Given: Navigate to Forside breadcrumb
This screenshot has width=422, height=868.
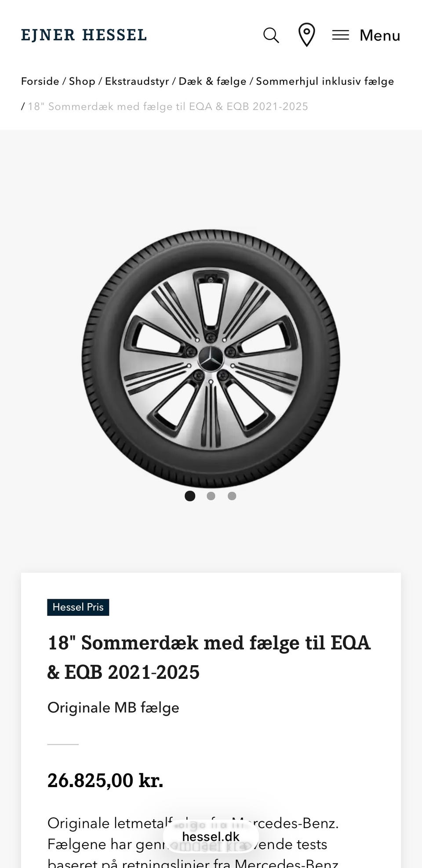Looking at the screenshot, I should pyautogui.click(x=40, y=81).
